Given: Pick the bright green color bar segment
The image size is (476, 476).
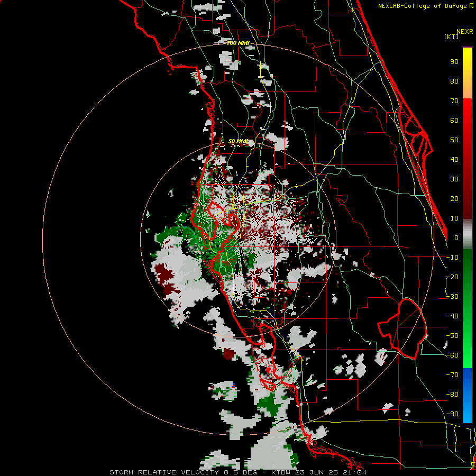Looking at the screenshot, I should pos(467,354).
